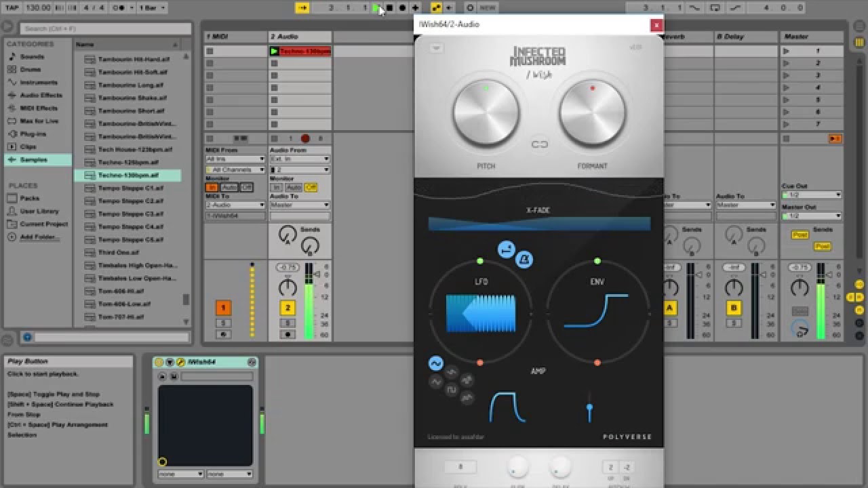Viewport: 868px width, 488px height.
Task: Set MIDI track Monitor to Off
Action: pos(246,188)
